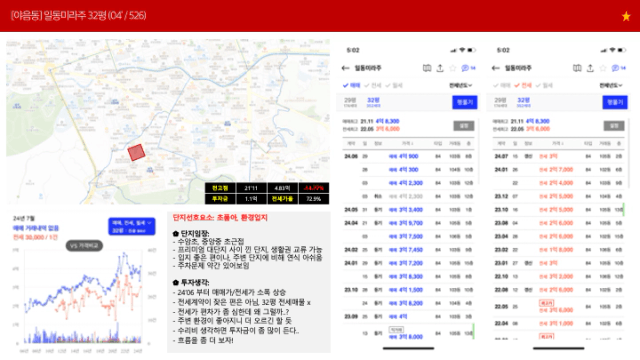Open the chat bubble icon showing 14 in the right phone
This screenshot has height=360, width=640.
(618, 68)
